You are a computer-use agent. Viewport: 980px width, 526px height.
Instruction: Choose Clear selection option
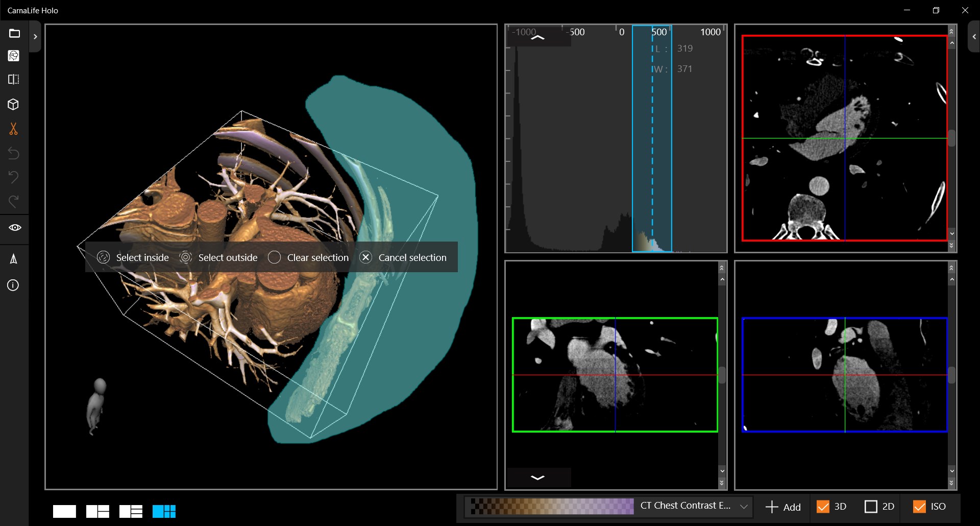tap(308, 257)
